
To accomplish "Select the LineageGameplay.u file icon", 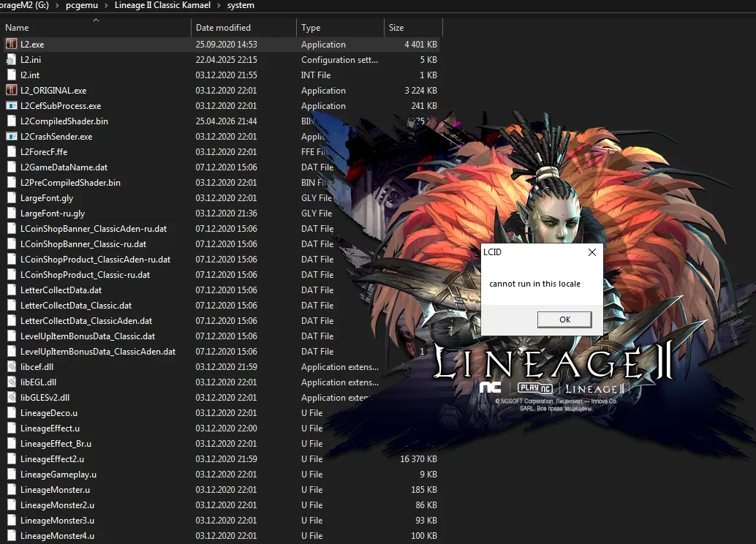I will pos(12,474).
